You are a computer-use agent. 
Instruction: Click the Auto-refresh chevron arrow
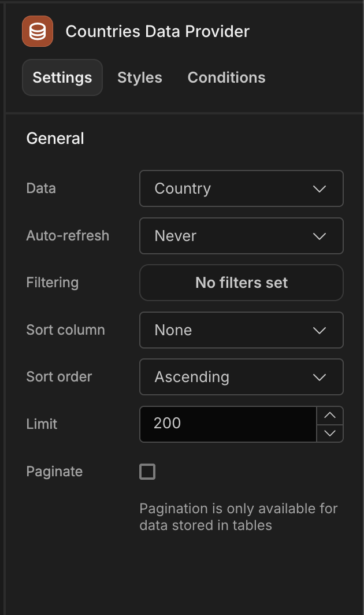pos(320,236)
